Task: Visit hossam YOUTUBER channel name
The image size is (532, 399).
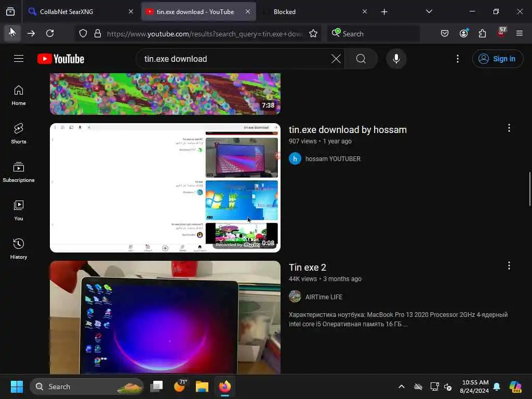Action: (x=333, y=159)
